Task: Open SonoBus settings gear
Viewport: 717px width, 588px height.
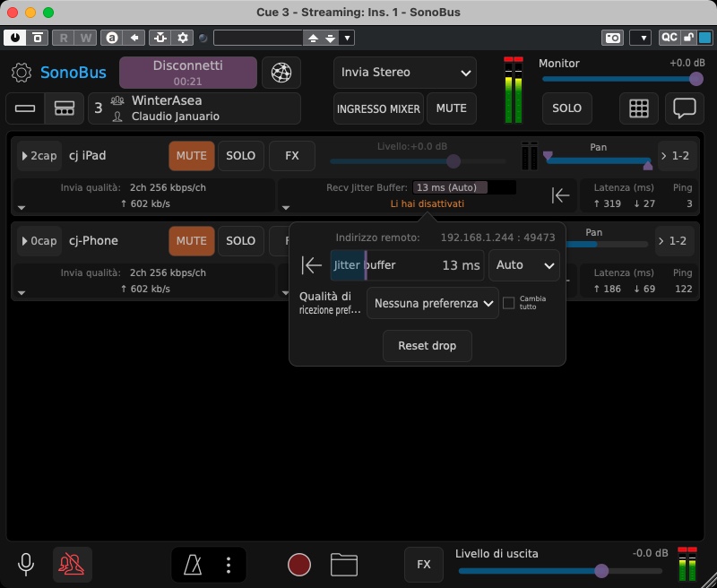Action: tap(22, 73)
